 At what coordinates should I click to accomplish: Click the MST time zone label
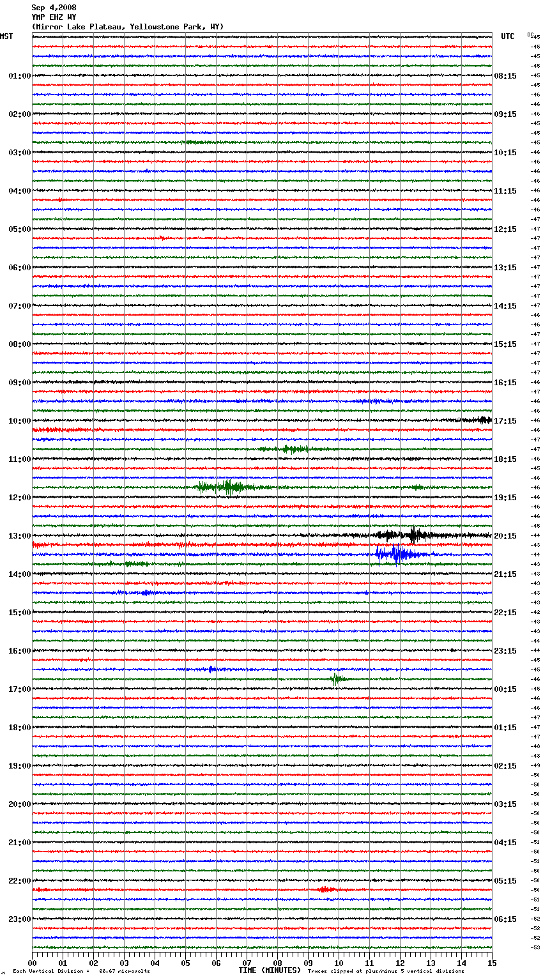click(6, 36)
